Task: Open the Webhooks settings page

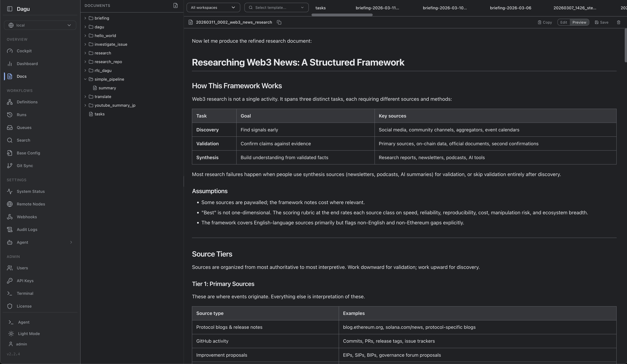Action: click(x=27, y=217)
